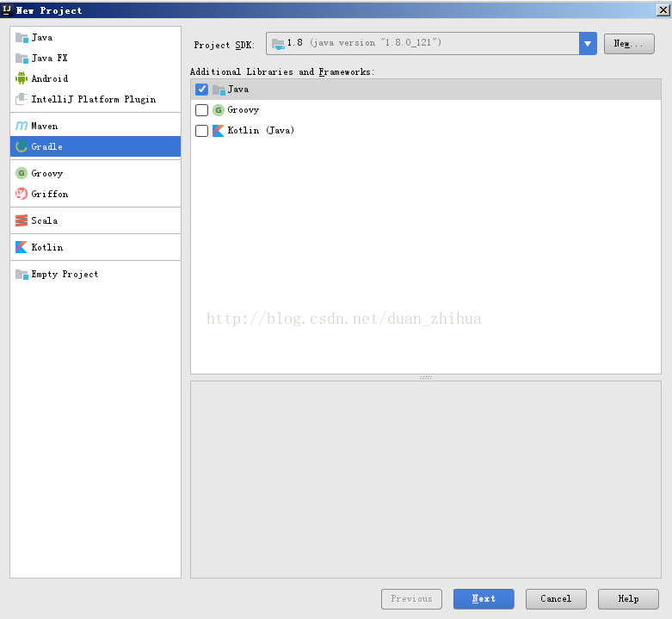
Task: Click the Cancel button
Action: (556, 599)
